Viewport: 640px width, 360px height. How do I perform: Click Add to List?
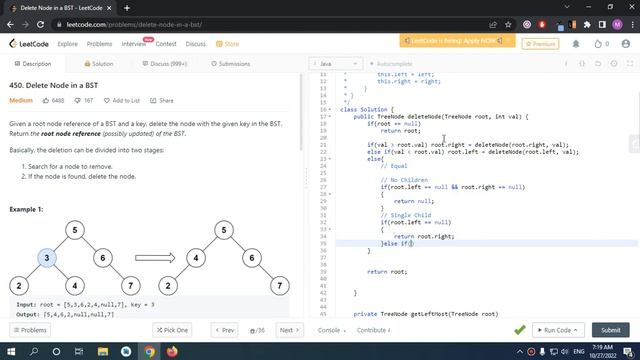tap(122, 100)
